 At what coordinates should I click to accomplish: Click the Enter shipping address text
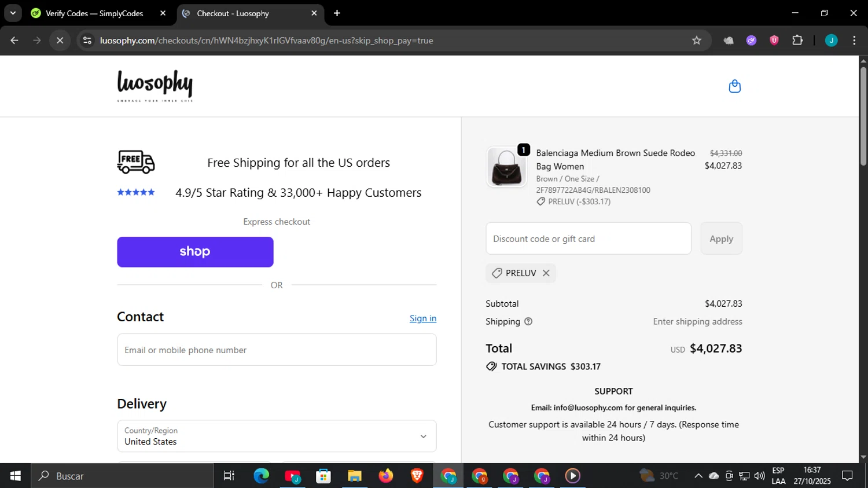coord(697,321)
